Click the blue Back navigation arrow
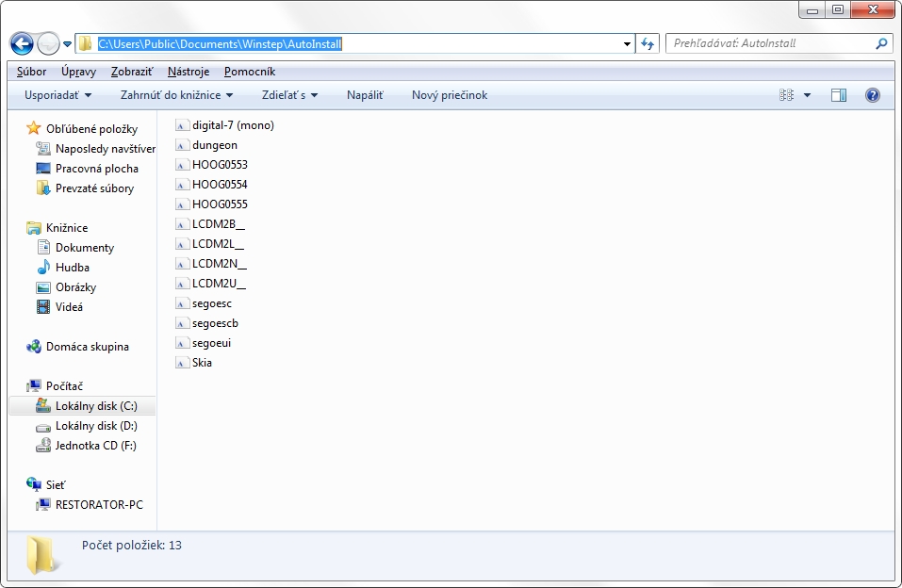The image size is (902, 588). click(22, 43)
